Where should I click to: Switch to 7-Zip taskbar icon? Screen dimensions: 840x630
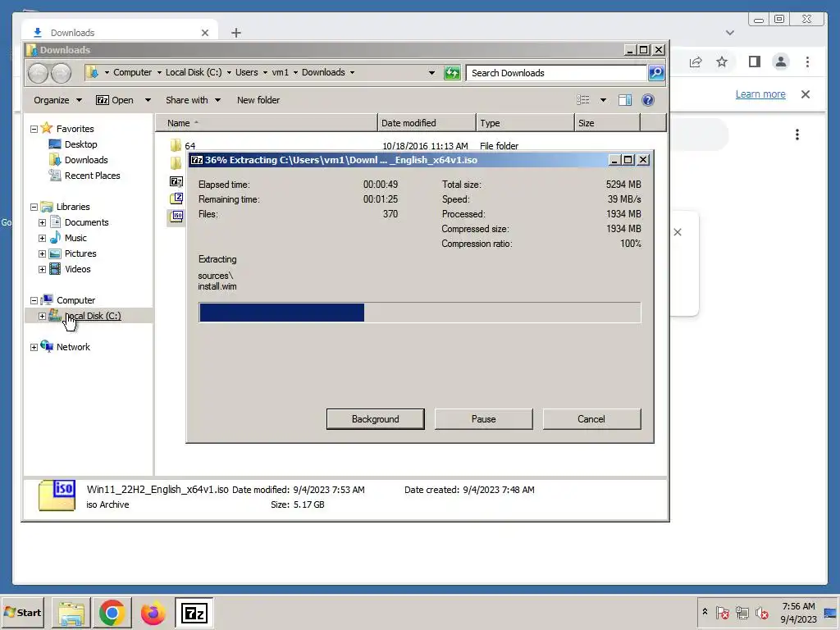coord(194,613)
